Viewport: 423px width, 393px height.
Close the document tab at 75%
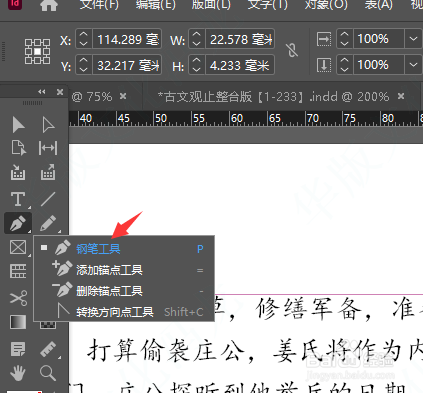point(123,96)
